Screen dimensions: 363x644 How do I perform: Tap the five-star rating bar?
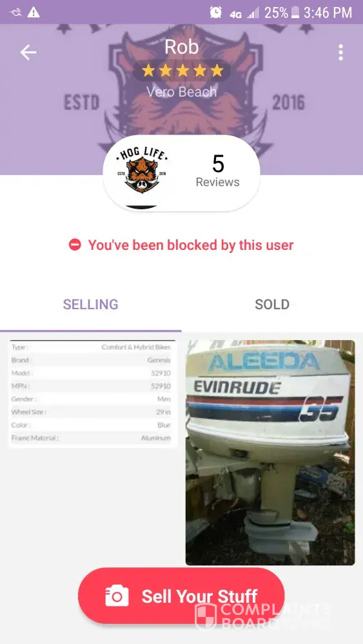pyautogui.click(x=182, y=71)
